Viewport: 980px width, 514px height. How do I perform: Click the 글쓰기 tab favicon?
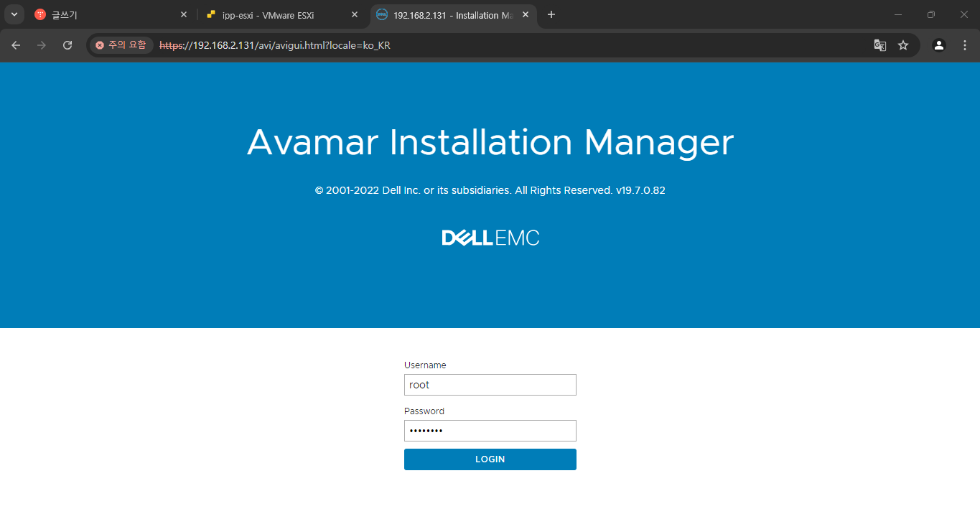tap(40, 14)
